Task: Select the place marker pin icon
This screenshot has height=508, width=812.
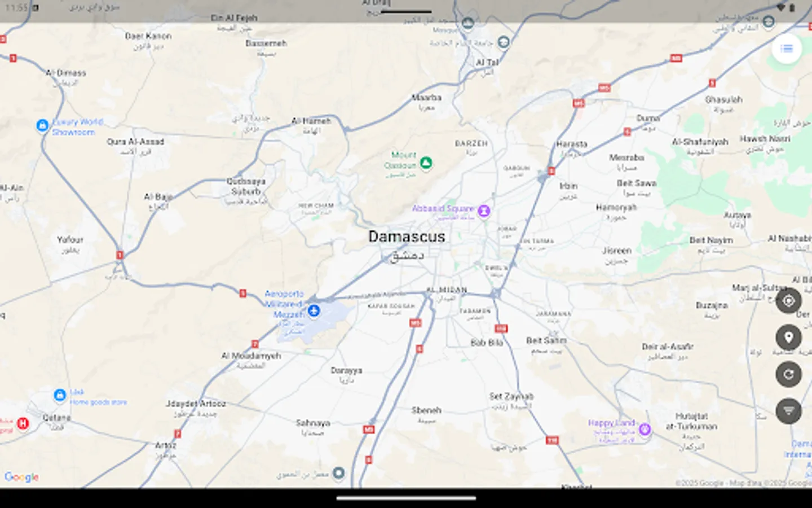Action: pyautogui.click(x=788, y=337)
